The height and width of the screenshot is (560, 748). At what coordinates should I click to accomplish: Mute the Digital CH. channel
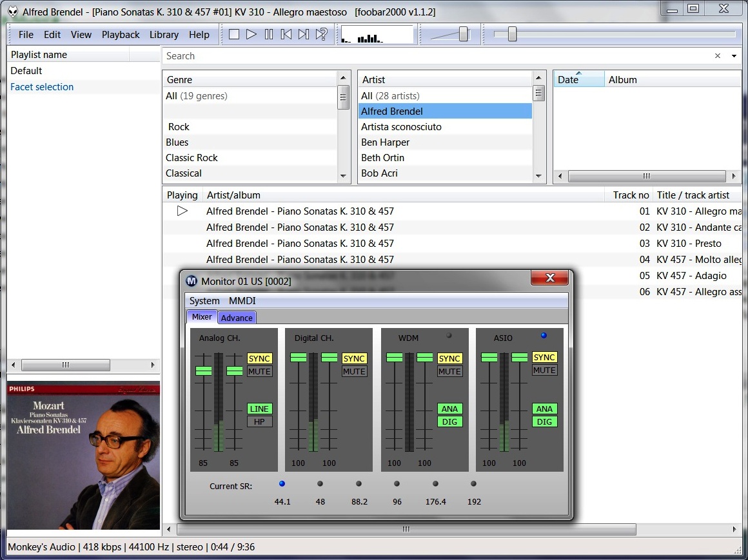(354, 371)
